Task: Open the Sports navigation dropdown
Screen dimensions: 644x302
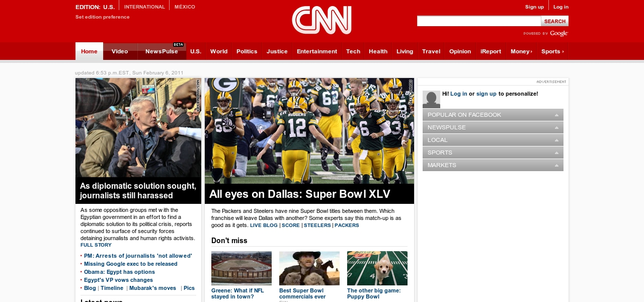Action: tap(552, 51)
